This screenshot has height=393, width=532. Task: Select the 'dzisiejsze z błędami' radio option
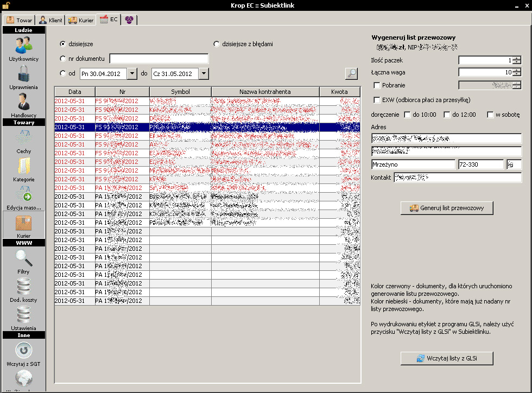tap(217, 44)
